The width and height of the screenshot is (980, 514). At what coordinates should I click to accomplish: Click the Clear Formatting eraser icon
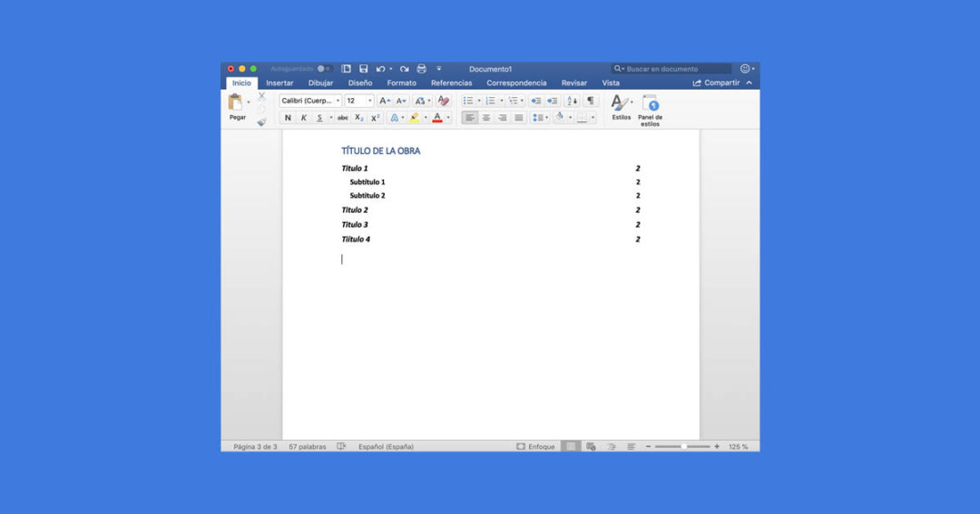tap(443, 101)
